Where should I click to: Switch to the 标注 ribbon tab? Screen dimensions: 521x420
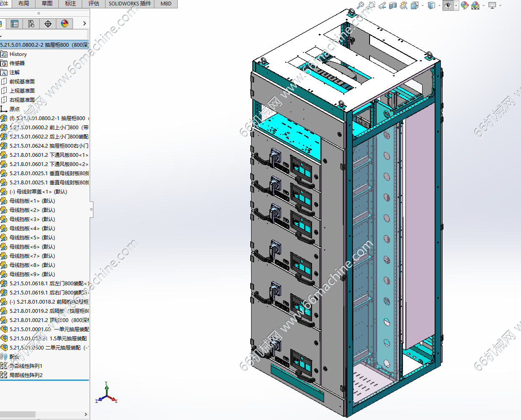tap(70, 4)
